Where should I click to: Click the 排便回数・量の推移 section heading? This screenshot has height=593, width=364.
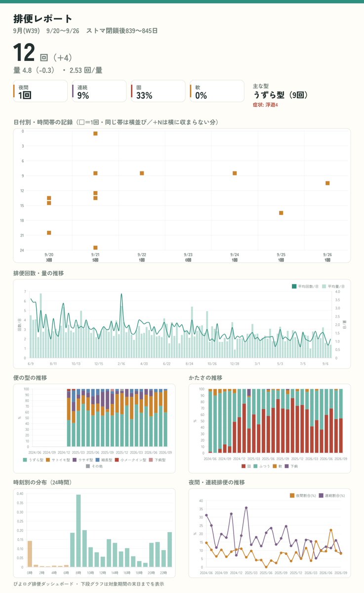point(39,273)
